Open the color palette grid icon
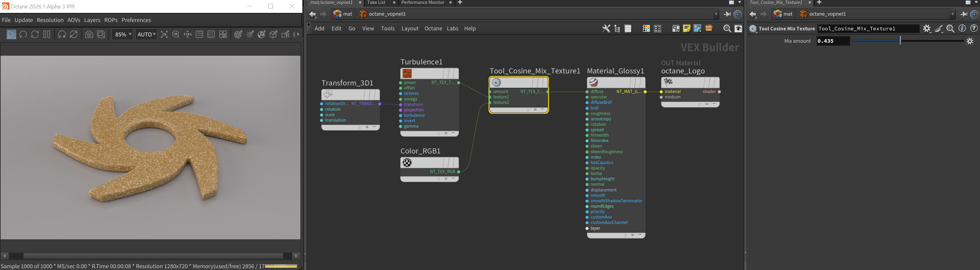The image size is (980, 270). (646, 29)
